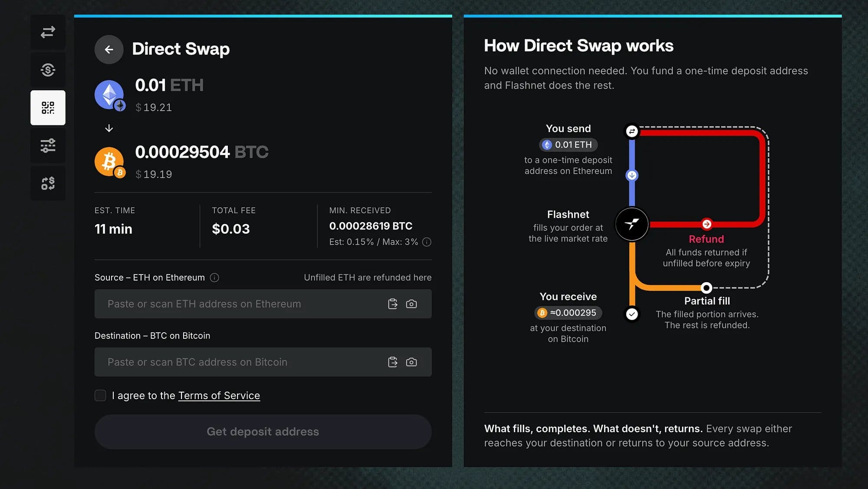Click the red Refund label in the diagram

pyautogui.click(x=707, y=239)
